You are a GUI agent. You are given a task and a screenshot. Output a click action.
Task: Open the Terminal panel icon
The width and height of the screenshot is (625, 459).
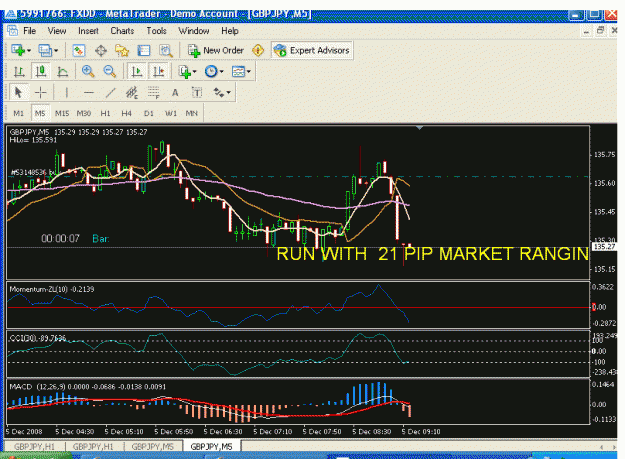(143, 51)
